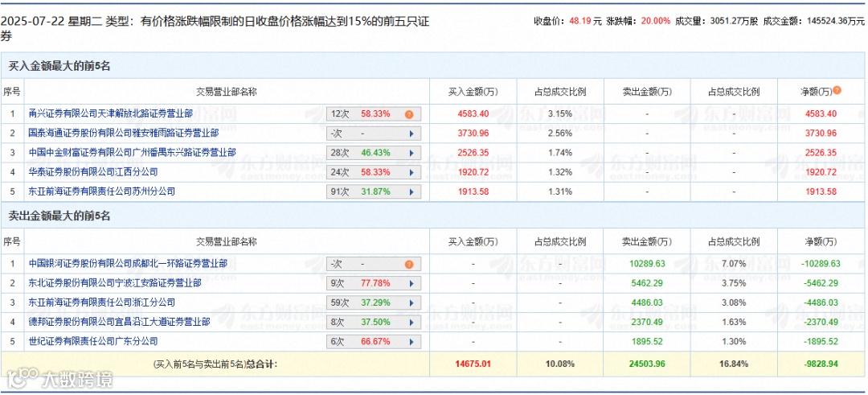Click the orange question icon in 甬兴证券 row
The width and height of the screenshot is (868, 395).
click(x=408, y=114)
